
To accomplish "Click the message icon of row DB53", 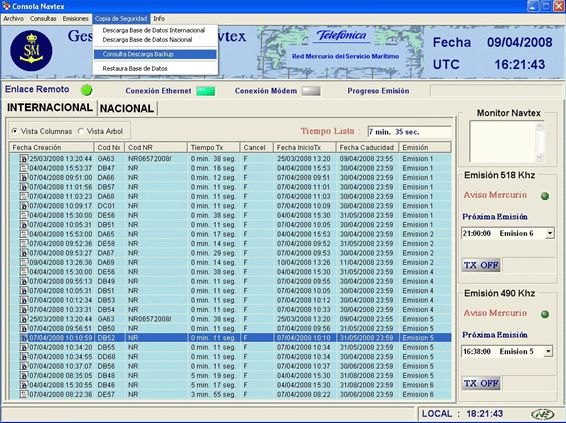I will (24, 300).
